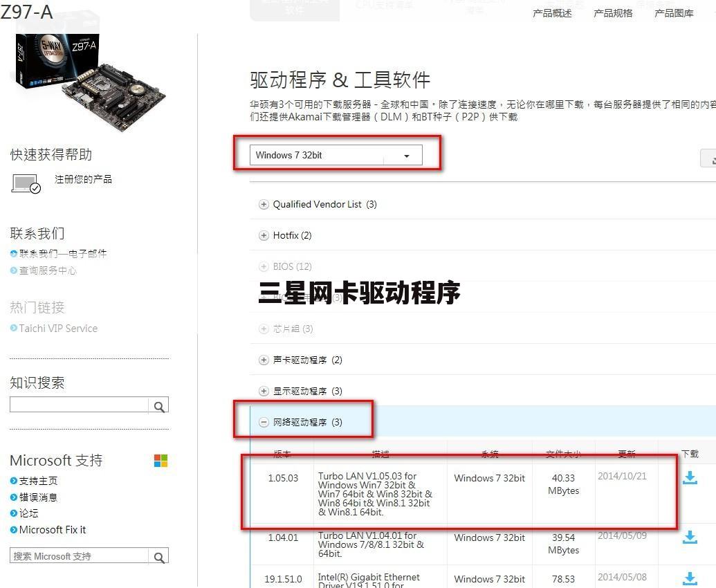The height and width of the screenshot is (588, 716).
Task: Switch to the 产品概述 tab
Action: [x=552, y=13]
